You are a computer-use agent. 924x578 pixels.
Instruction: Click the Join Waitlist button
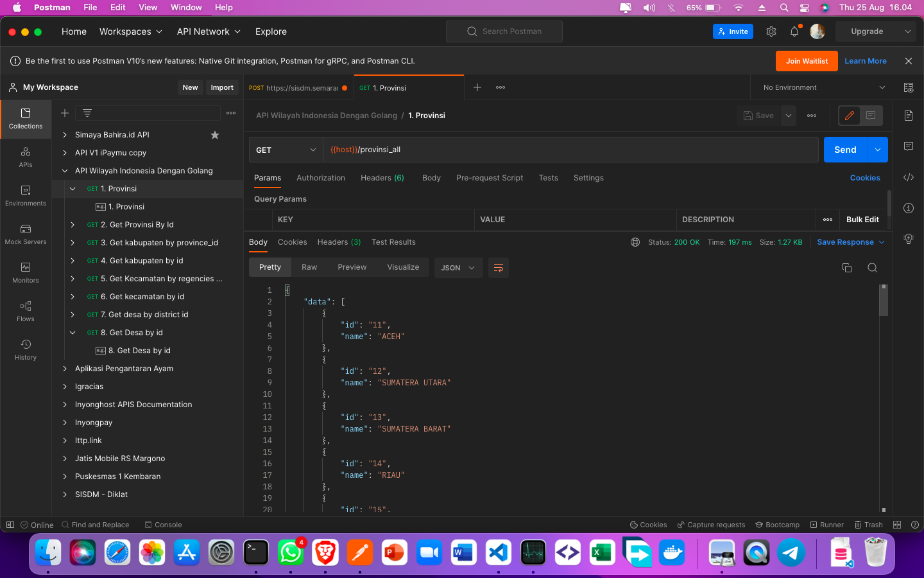click(x=807, y=61)
